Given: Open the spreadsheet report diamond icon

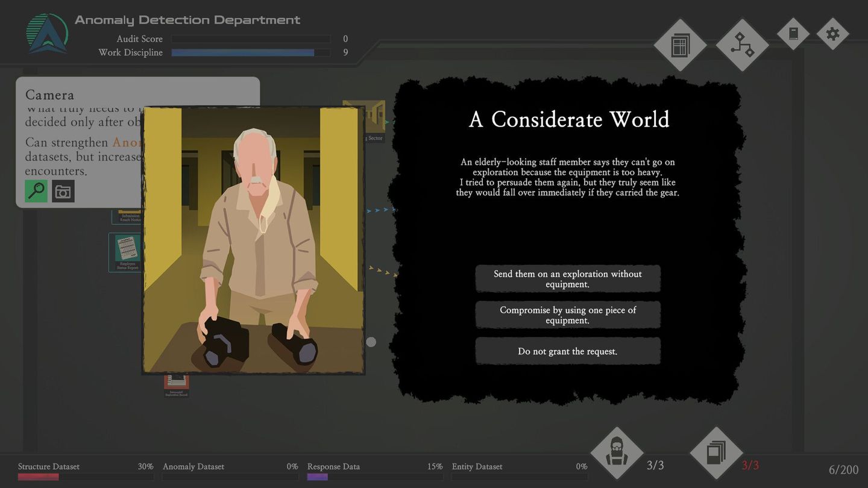Looking at the screenshot, I should pos(680,45).
